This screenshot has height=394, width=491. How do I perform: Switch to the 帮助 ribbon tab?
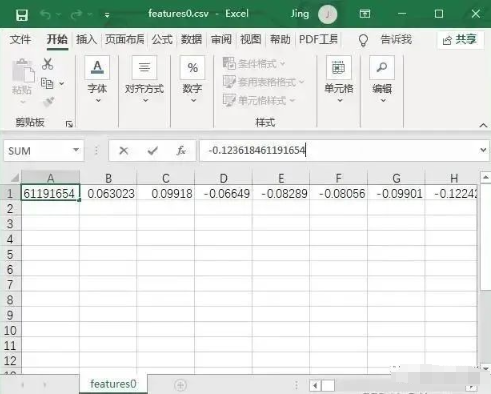click(280, 39)
